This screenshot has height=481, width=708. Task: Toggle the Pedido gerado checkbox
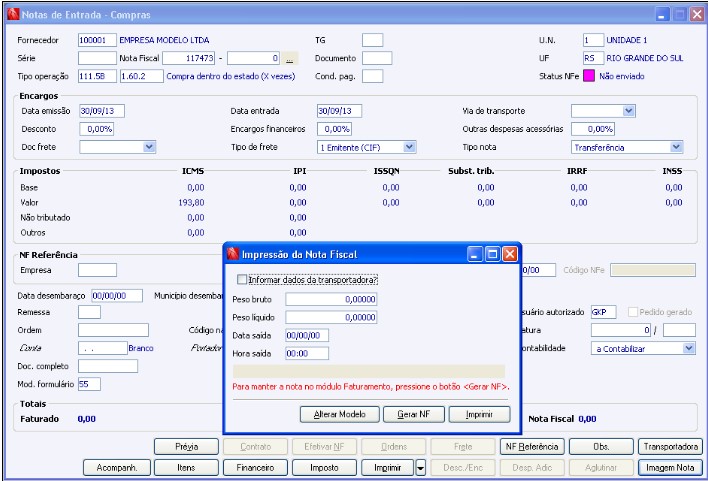pyautogui.click(x=633, y=312)
